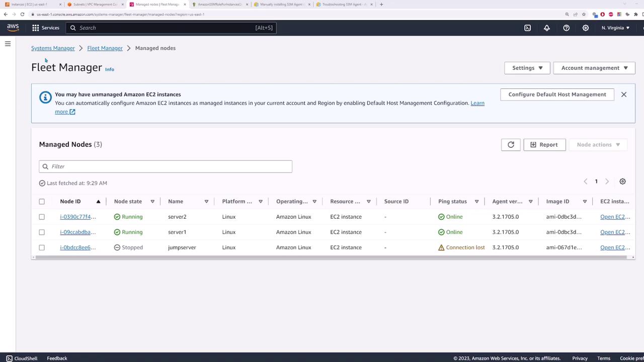Viewport: 644px width, 362px height.
Task: Open browser zoom magnifier icon
Action: [567, 14]
